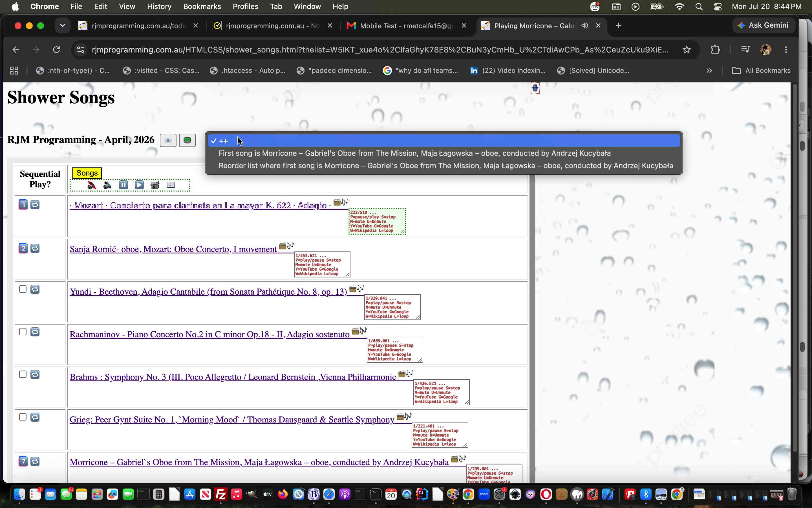Open Finder from the Dock
Viewport: 812px width, 508px height.
(x=19, y=494)
